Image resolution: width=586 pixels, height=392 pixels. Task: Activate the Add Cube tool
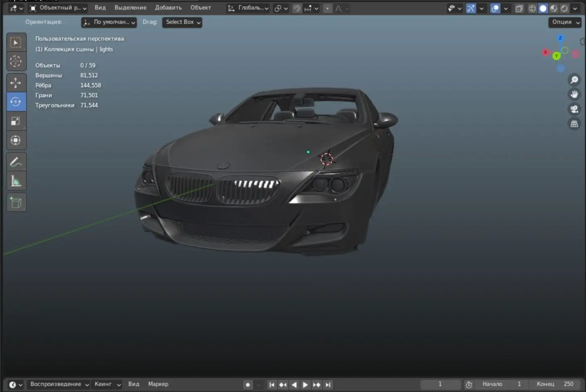16,202
